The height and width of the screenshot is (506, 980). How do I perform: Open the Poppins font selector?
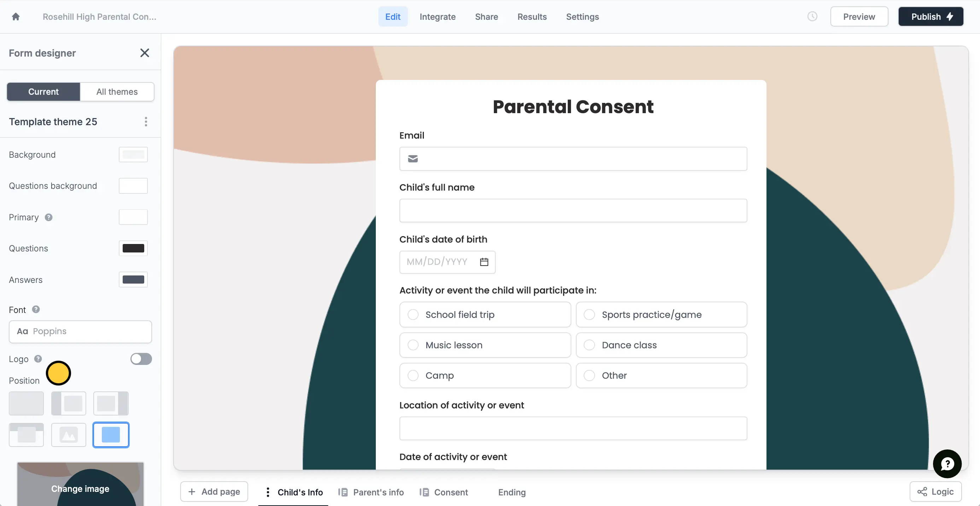(x=80, y=331)
